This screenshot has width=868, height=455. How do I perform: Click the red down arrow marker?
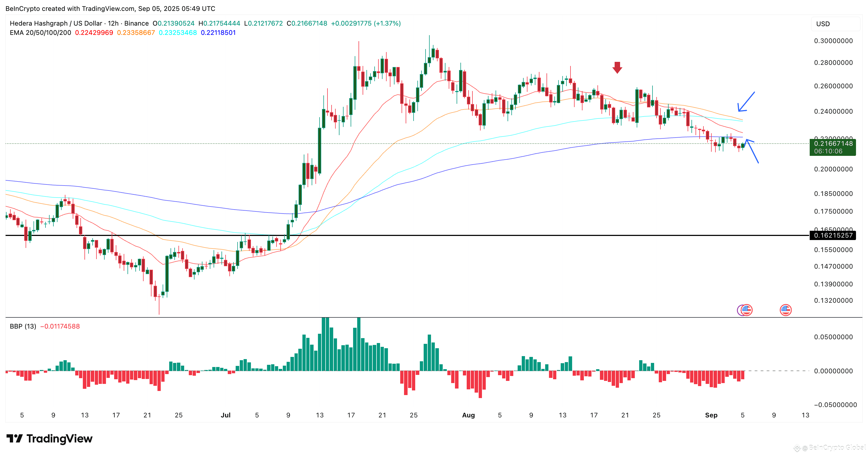click(x=617, y=67)
